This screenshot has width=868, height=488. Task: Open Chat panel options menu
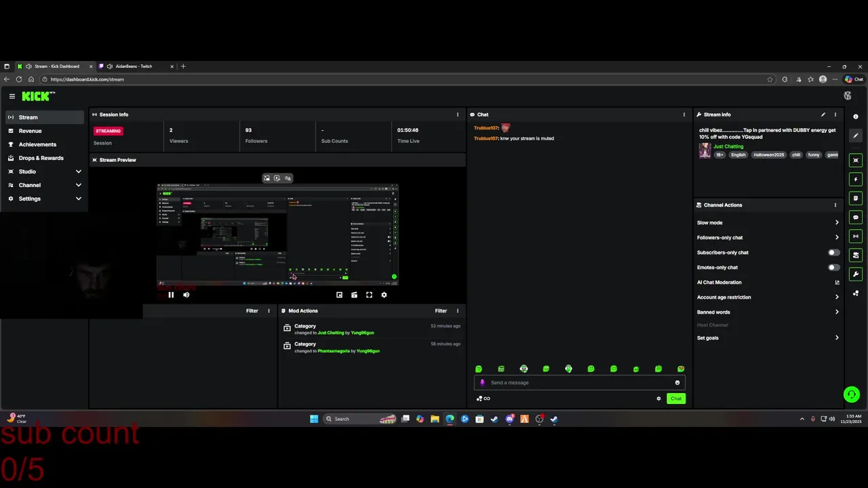coord(684,115)
